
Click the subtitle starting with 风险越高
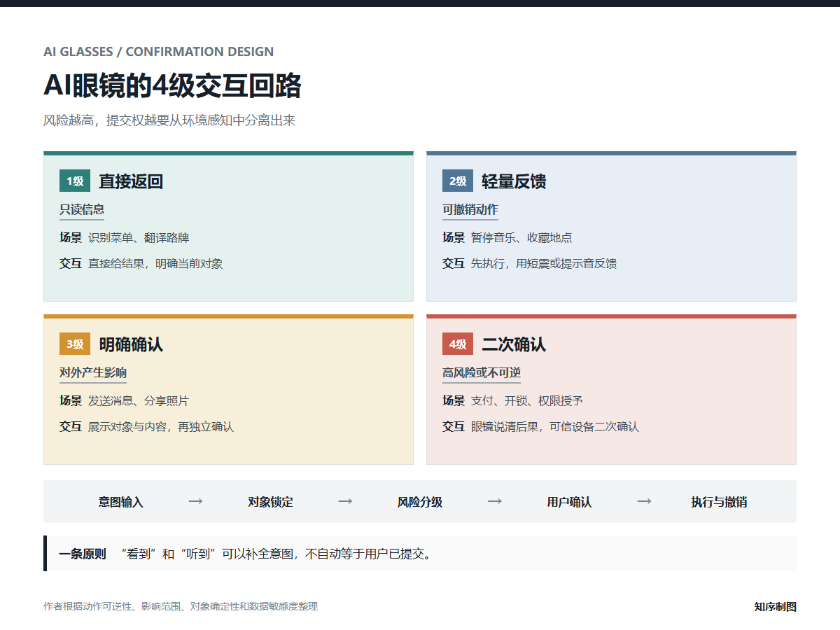coord(169,120)
